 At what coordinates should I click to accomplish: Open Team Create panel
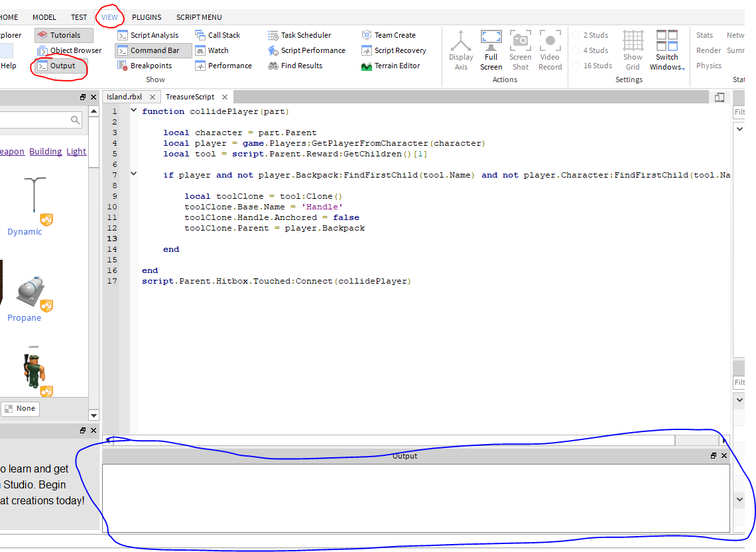coord(389,35)
